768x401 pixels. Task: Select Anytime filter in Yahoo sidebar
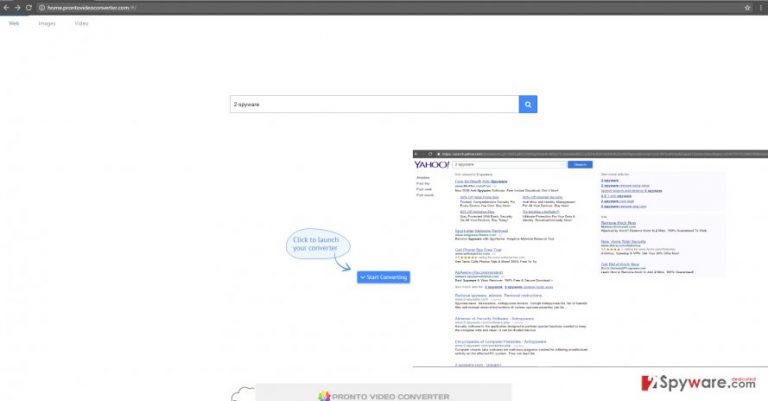point(423,178)
